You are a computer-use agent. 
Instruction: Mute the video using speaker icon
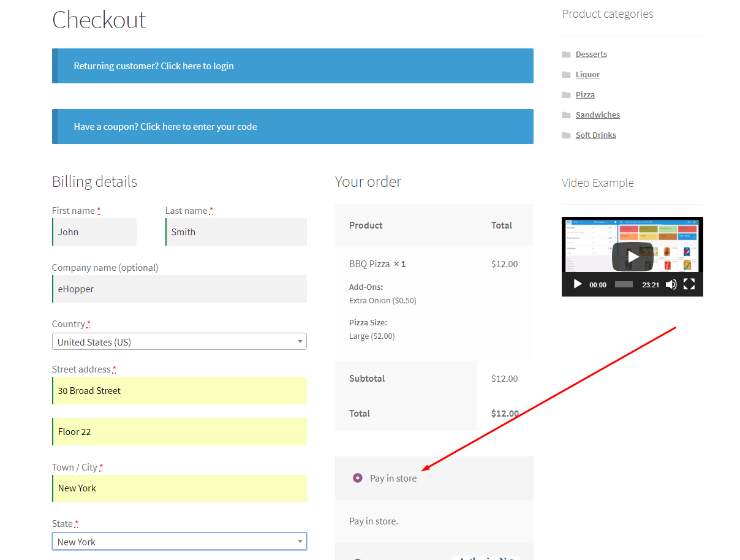[671, 284]
